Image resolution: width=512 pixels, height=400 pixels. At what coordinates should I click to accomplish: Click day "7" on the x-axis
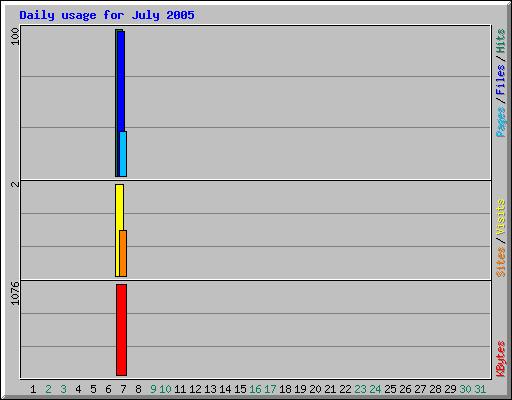point(123,389)
